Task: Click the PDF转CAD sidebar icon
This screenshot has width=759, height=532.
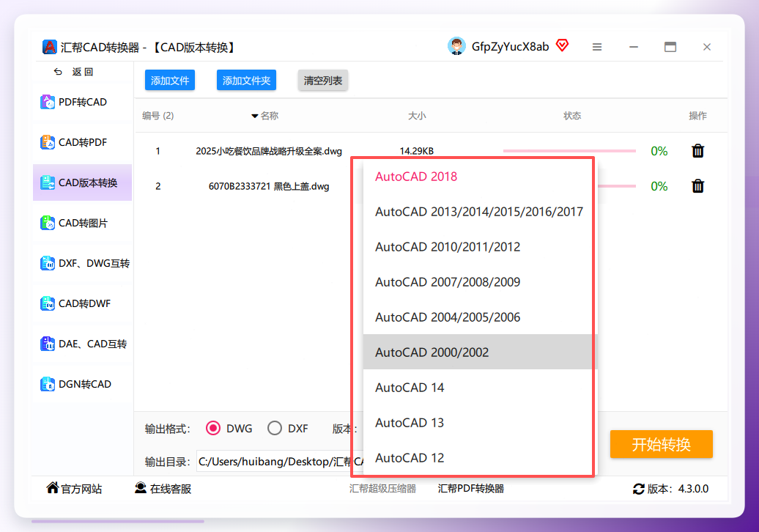Action: tap(48, 102)
